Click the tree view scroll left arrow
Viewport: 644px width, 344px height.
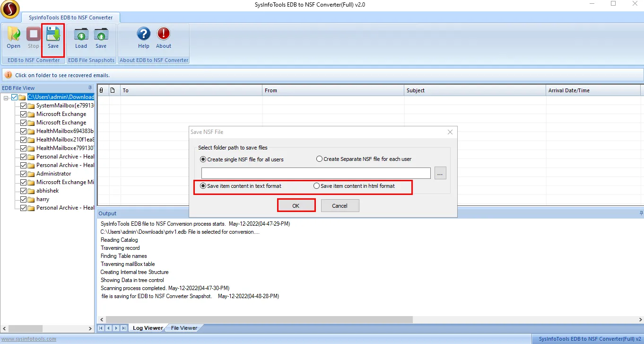click(x=4, y=328)
